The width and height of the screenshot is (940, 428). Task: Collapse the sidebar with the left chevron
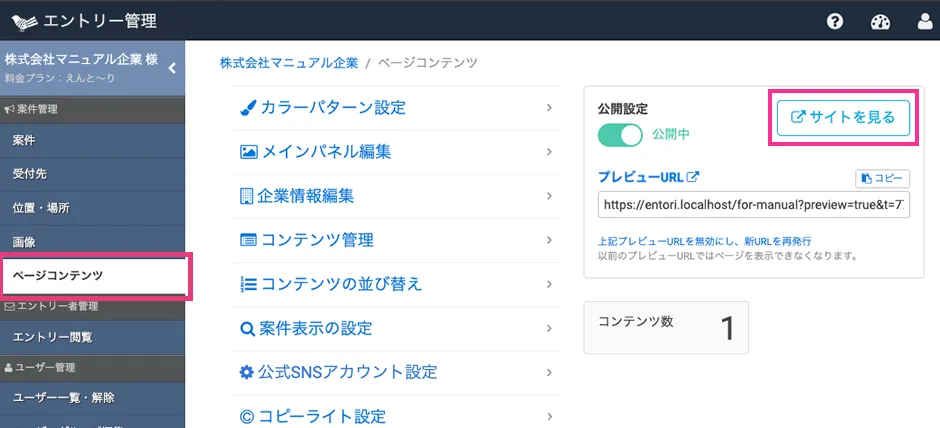[172, 68]
